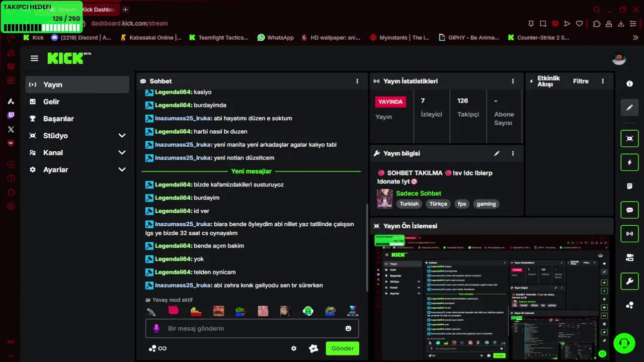Viewport: 644px width, 362px height.
Task: Edit stream info with the pencil icon
Action: 497,153
